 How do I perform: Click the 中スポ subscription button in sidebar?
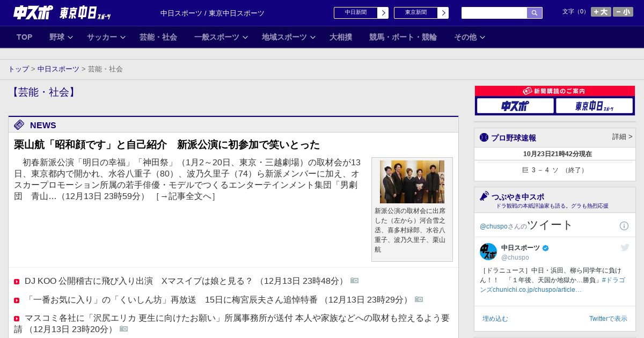[x=515, y=106]
